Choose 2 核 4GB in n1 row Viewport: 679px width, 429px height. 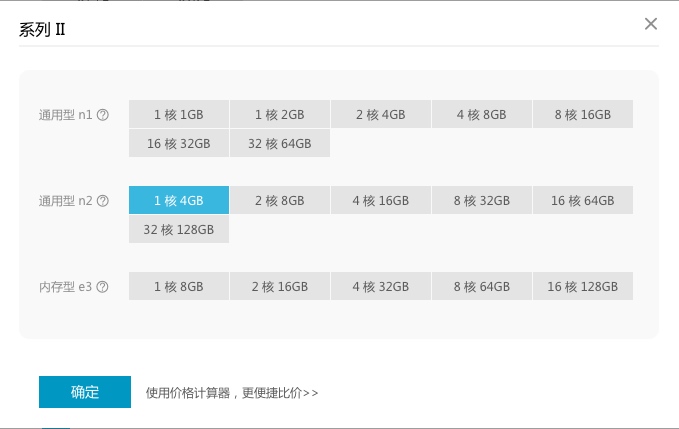coord(381,115)
